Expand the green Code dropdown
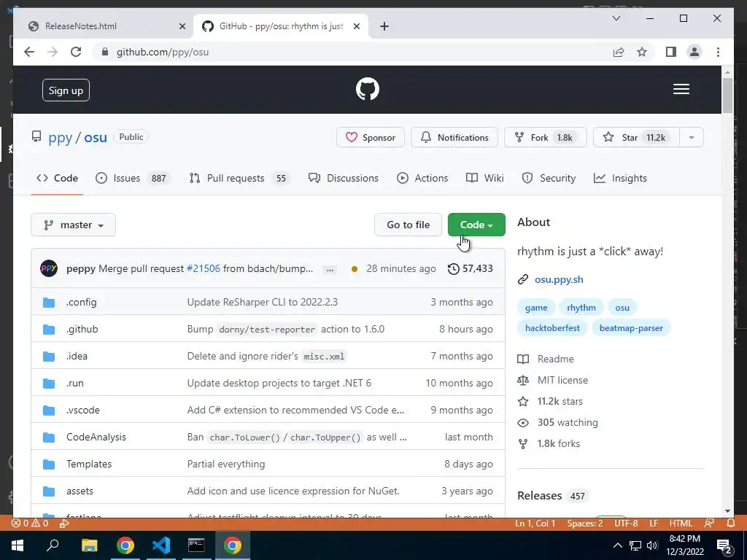Viewport: 747px width, 560px height. [476, 225]
